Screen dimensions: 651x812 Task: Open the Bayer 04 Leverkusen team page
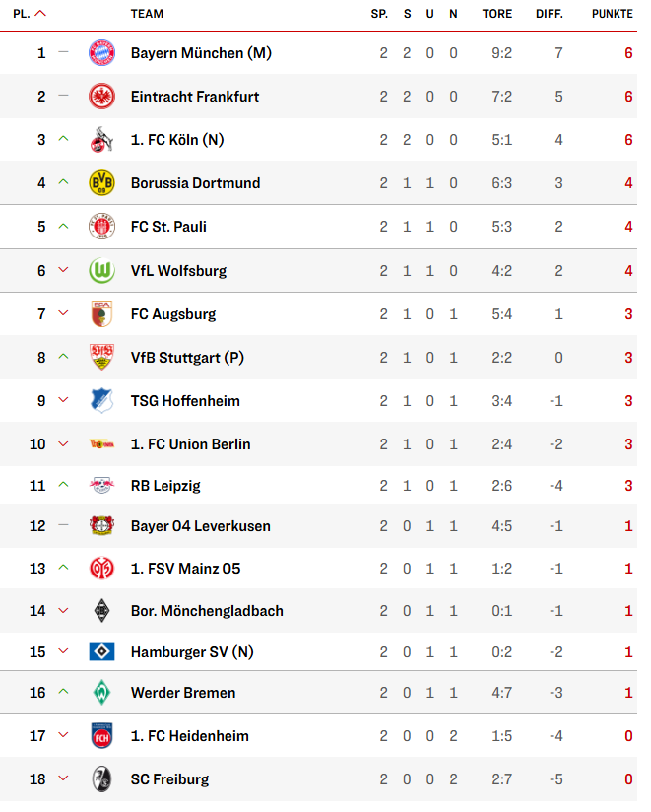[200, 526]
